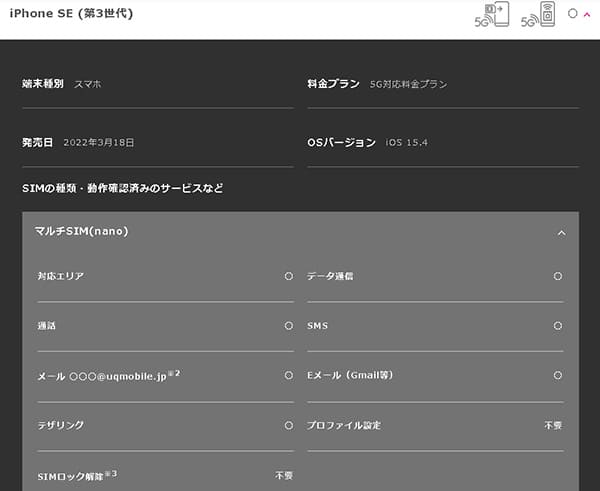Click the 通話 row label

click(x=46, y=326)
